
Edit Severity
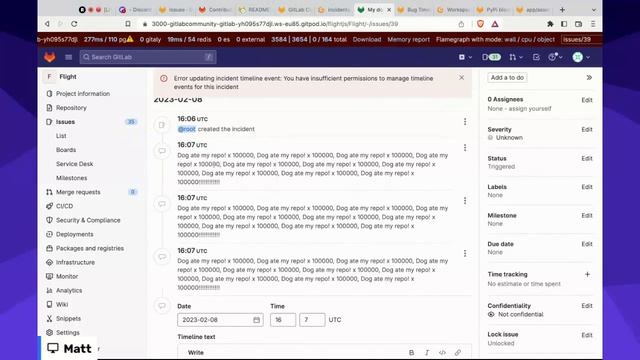[x=587, y=129]
